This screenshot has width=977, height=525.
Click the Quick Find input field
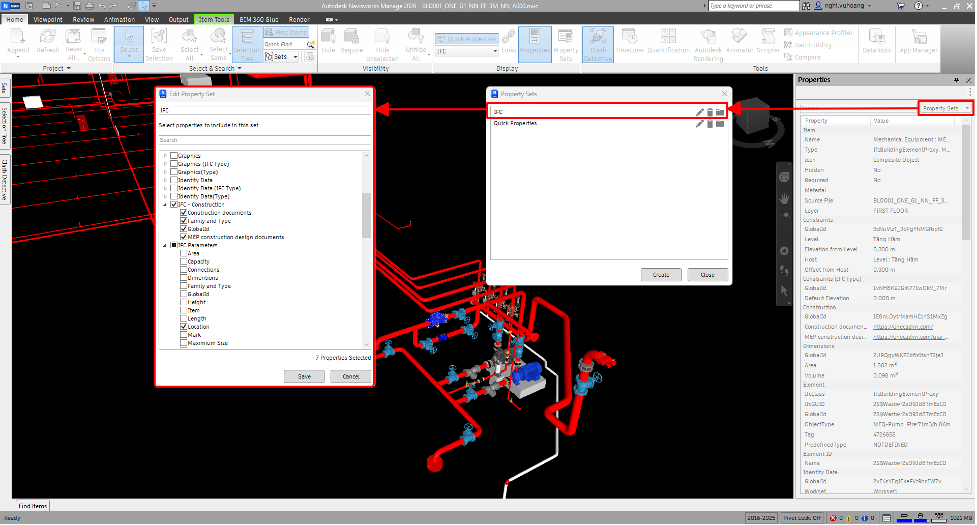pyautogui.click(x=284, y=44)
